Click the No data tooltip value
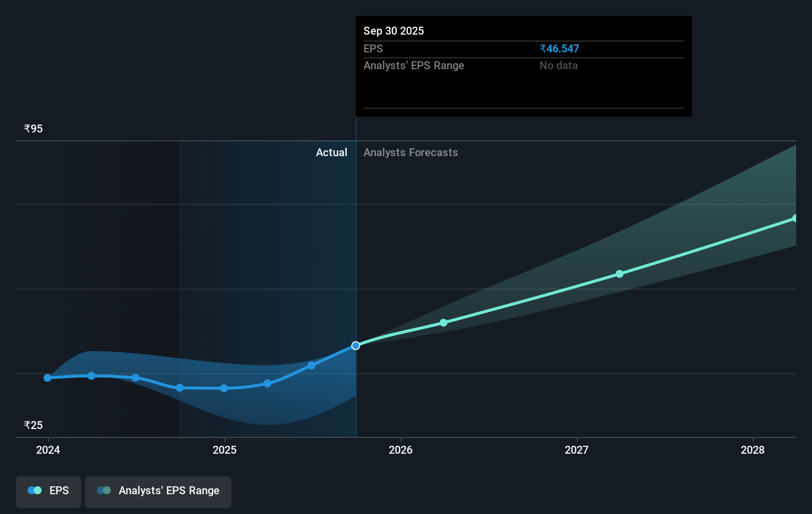812x514 pixels. point(559,65)
